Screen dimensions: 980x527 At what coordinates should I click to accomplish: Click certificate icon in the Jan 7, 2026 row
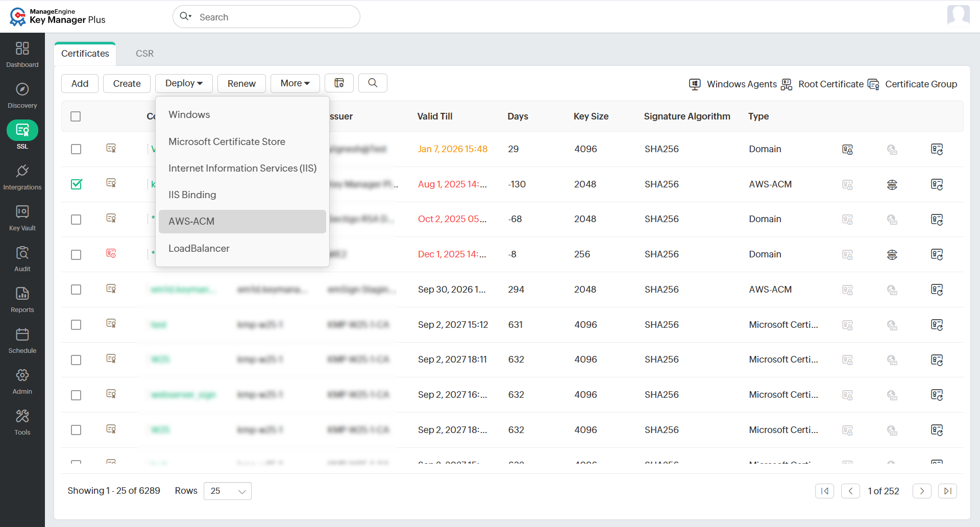pos(111,149)
